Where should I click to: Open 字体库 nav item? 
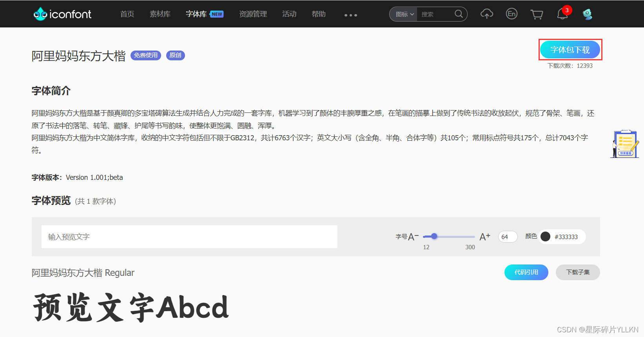(x=196, y=14)
